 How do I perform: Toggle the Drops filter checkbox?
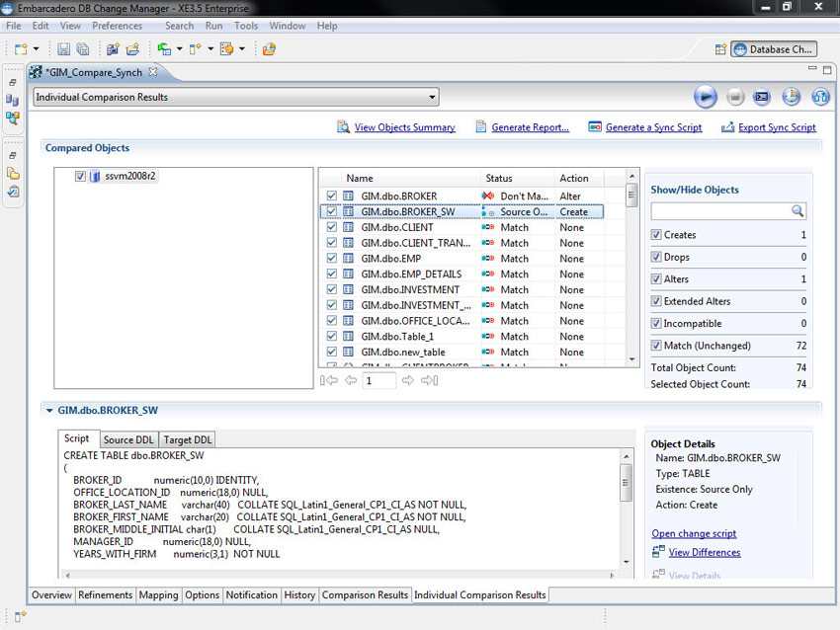pyautogui.click(x=656, y=257)
